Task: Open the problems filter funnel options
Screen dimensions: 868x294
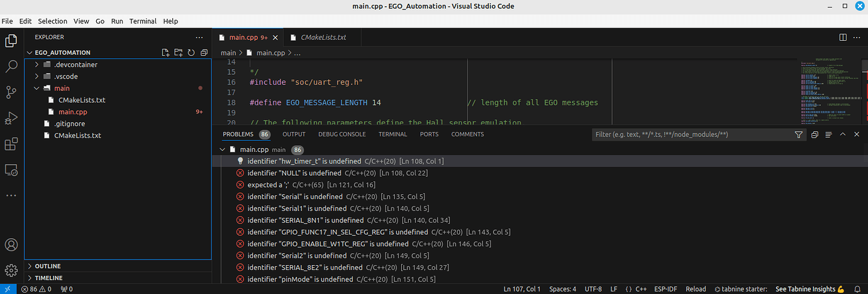Action: [x=799, y=134]
